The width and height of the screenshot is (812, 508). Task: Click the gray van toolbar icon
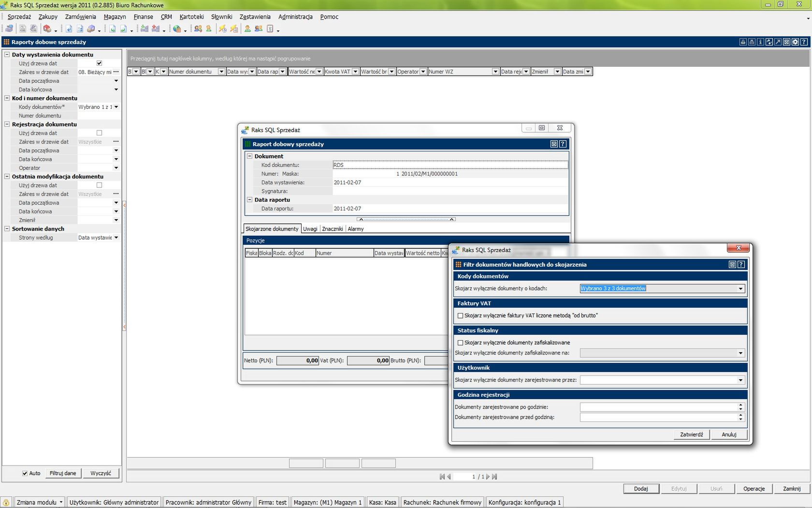[91, 29]
